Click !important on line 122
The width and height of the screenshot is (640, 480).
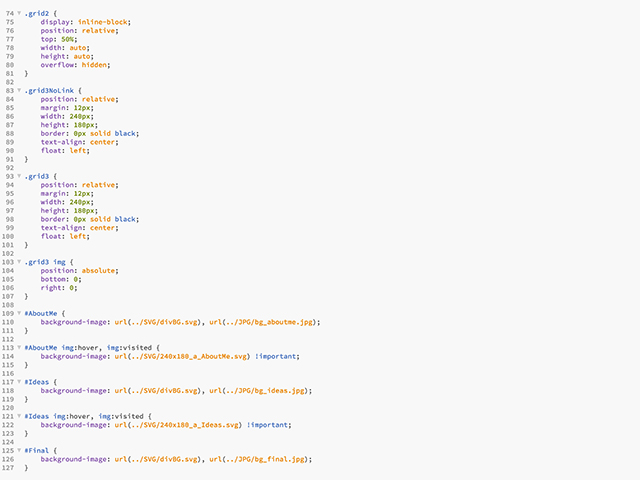pyautogui.click(x=267, y=425)
